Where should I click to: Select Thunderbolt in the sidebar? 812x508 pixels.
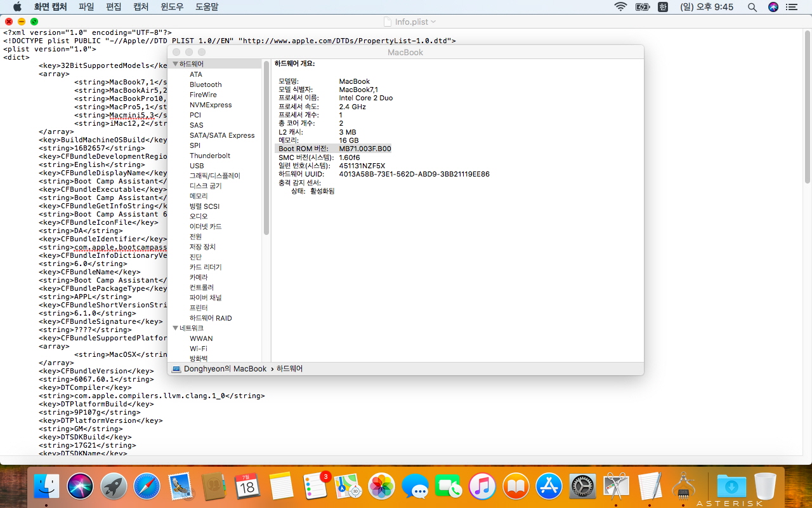point(210,156)
